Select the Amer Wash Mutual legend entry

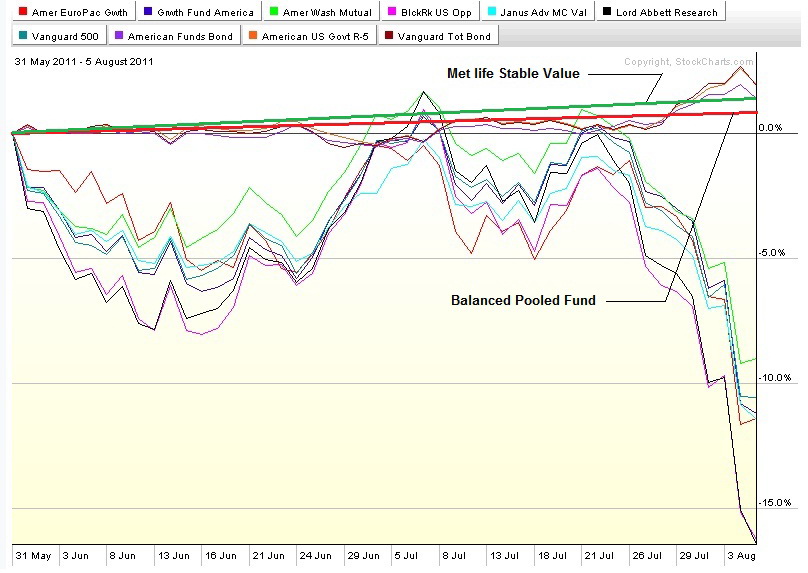(321, 12)
